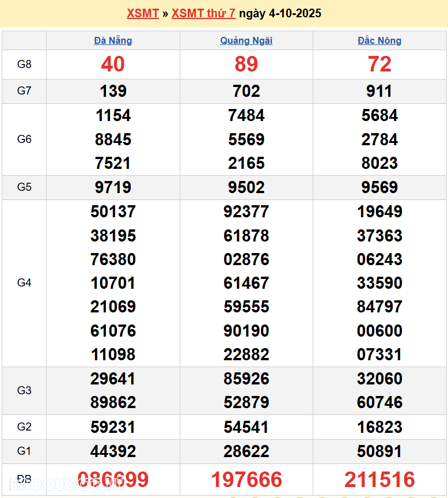Open the Quảng Ngãi province link
The image size is (448, 498).
click(246, 40)
